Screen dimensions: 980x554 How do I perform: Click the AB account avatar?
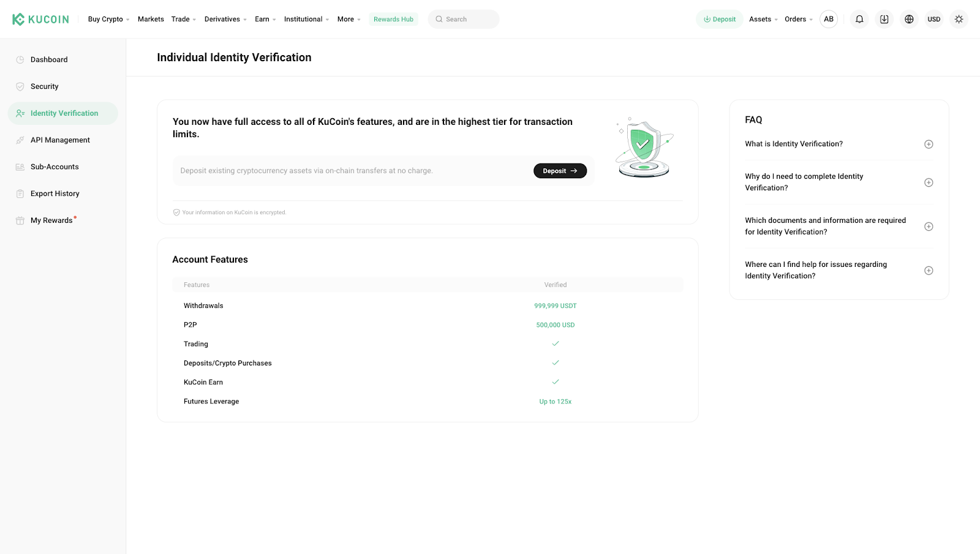[x=829, y=19]
